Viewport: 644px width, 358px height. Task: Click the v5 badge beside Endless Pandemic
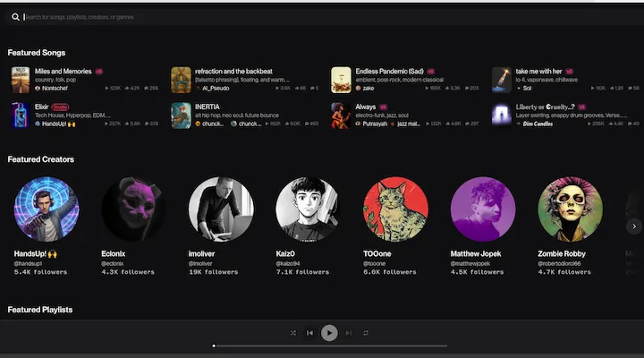431,72
